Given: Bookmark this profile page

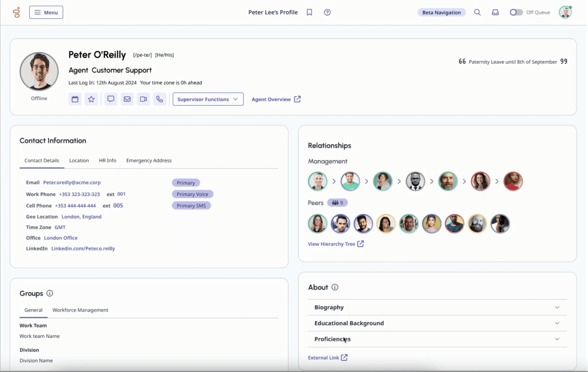Looking at the screenshot, I should (309, 12).
